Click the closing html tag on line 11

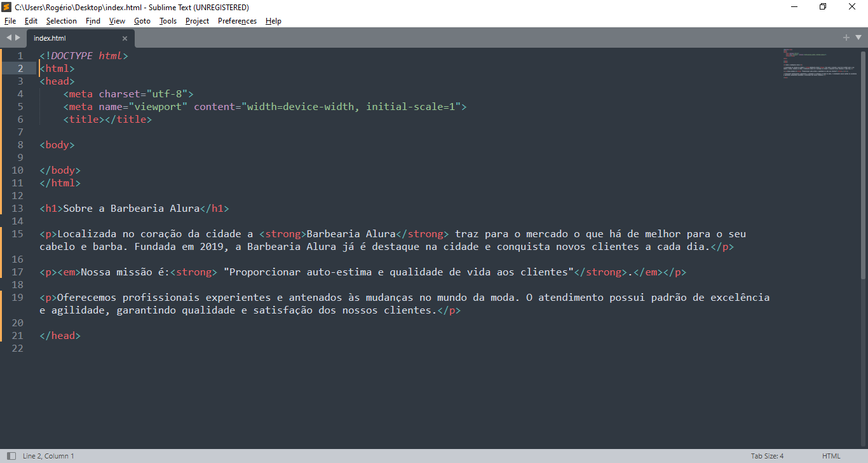(x=60, y=183)
